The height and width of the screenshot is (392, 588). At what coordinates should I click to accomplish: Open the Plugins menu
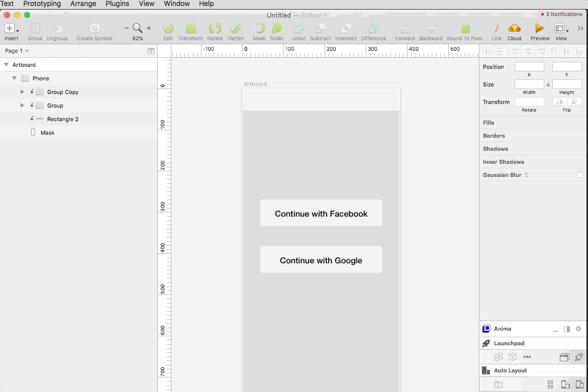[x=117, y=4]
